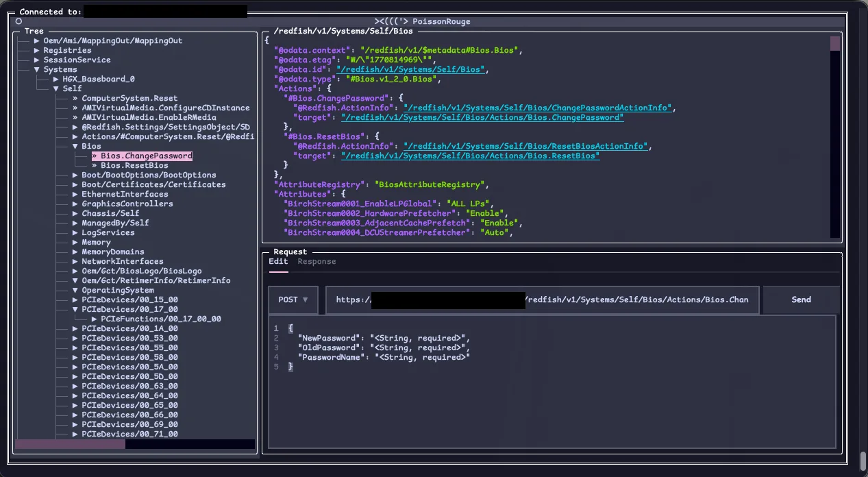Collapse the Self node under Systems

56,88
